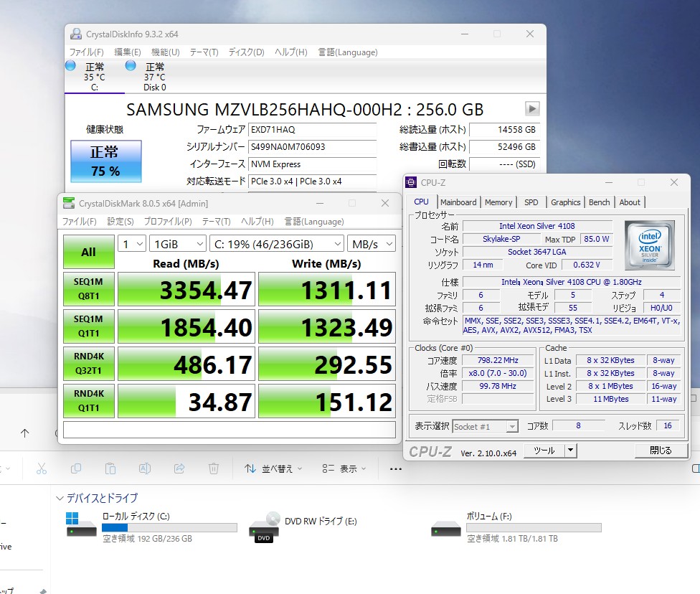
Task: Click the comment field in CrystalDiskMark
Action: [x=230, y=430]
